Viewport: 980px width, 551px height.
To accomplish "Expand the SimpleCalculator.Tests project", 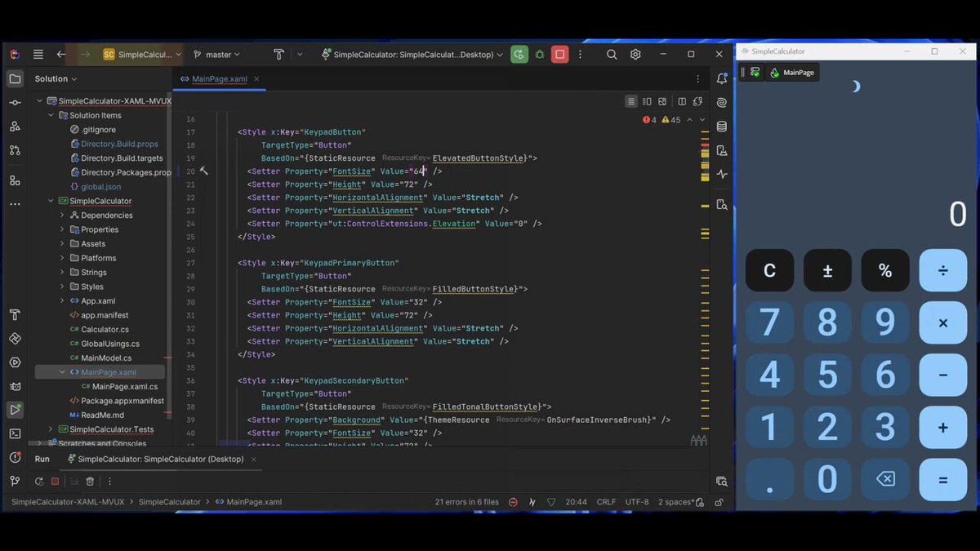I will 51,429.
